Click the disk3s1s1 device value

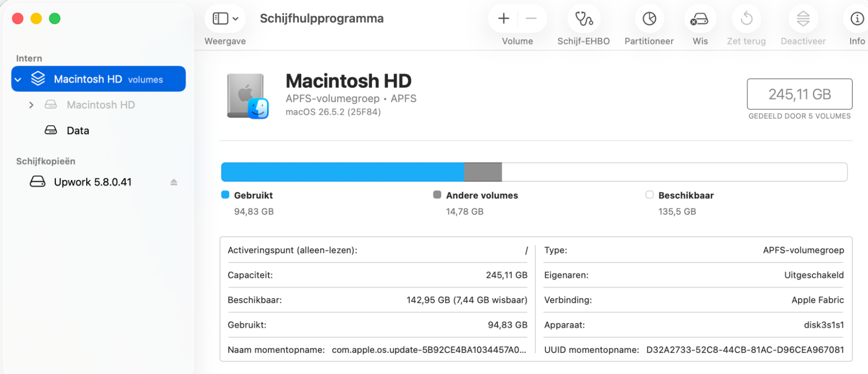point(824,325)
